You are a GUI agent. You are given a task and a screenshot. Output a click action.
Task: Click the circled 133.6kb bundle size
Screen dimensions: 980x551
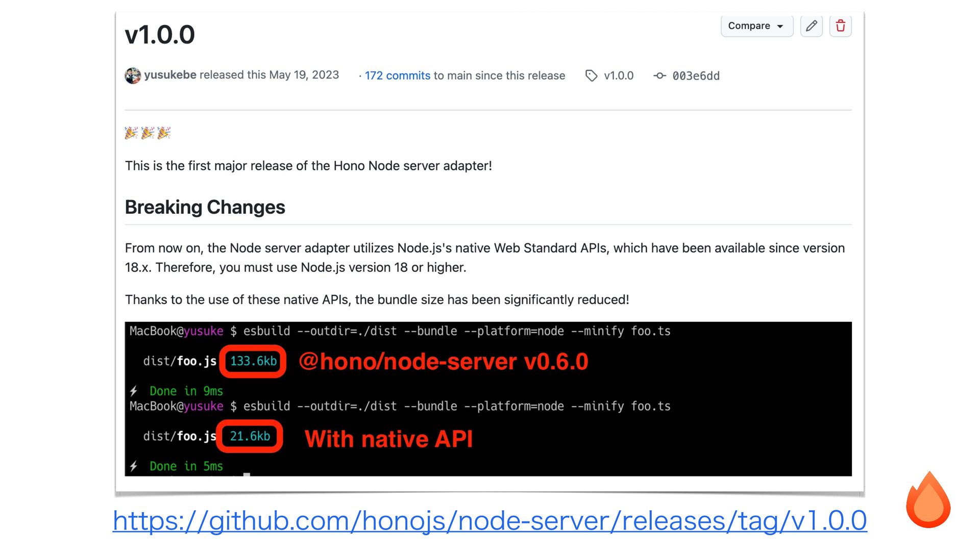pyautogui.click(x=253, y=361)
